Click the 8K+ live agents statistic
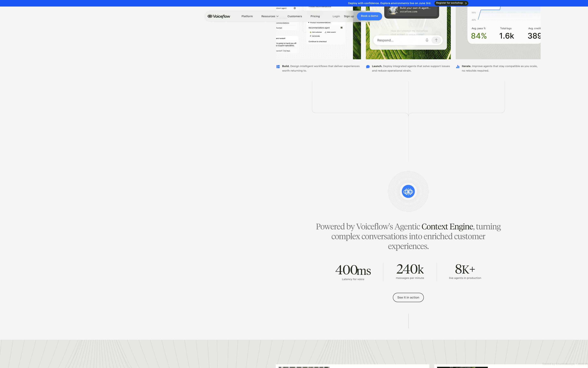588x368 pixels. coord(465,269)
